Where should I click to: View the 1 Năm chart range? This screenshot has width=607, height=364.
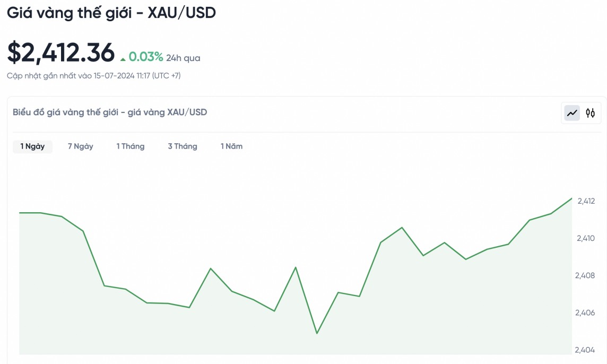(231, 146)
